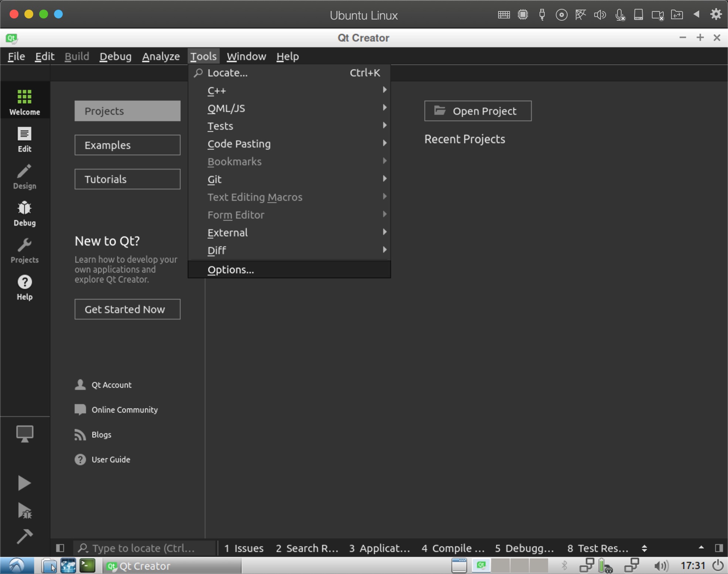Click the Build hammer icon
Viewport: 728px width, 574px height.
tap(25, 536)
